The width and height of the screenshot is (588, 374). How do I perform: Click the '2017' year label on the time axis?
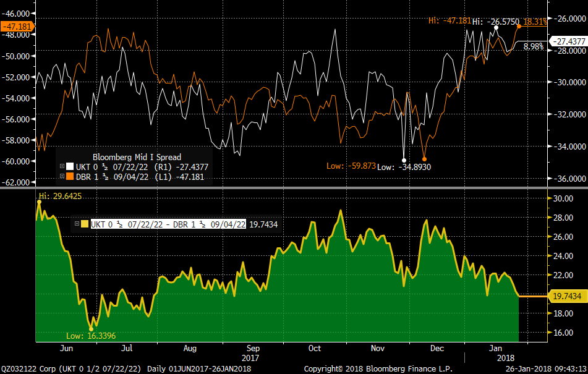250,358
